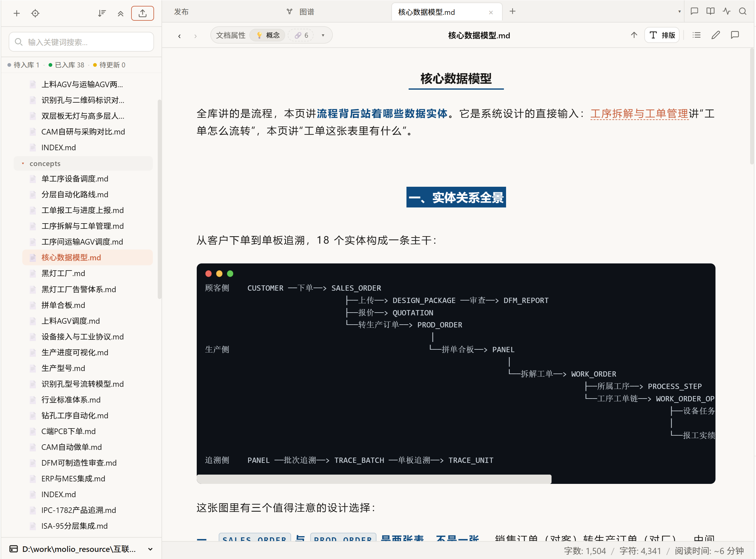The image size is (756, 559).
Task: Follow the 工序拆解与工单管理 link
Action: (x=639, y=114)
